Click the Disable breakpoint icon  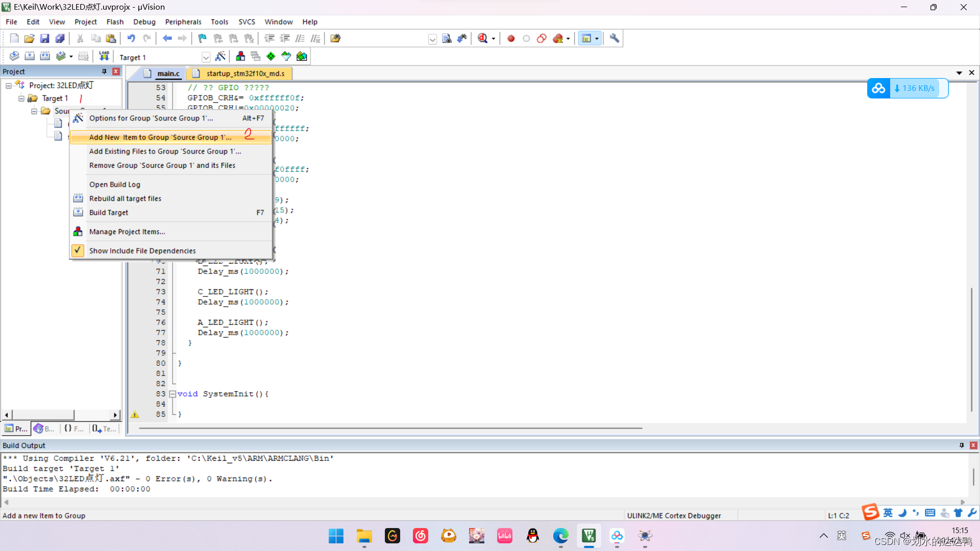click(526, 38)
